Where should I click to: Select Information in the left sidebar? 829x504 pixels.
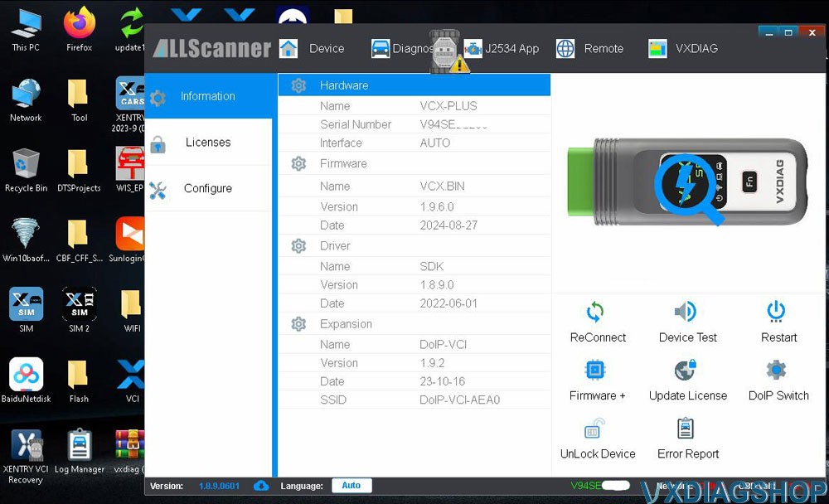(x=208, y=96)
